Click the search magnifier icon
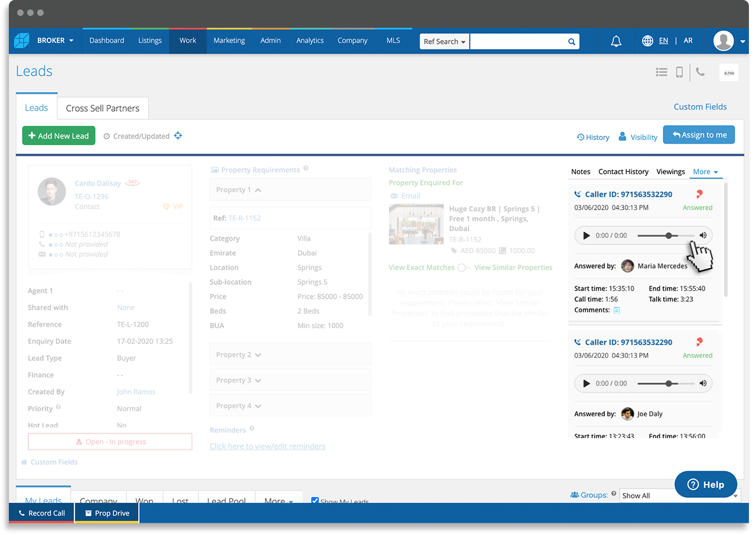This screenshot has height=535, width=756. click(x=571, y=41)
